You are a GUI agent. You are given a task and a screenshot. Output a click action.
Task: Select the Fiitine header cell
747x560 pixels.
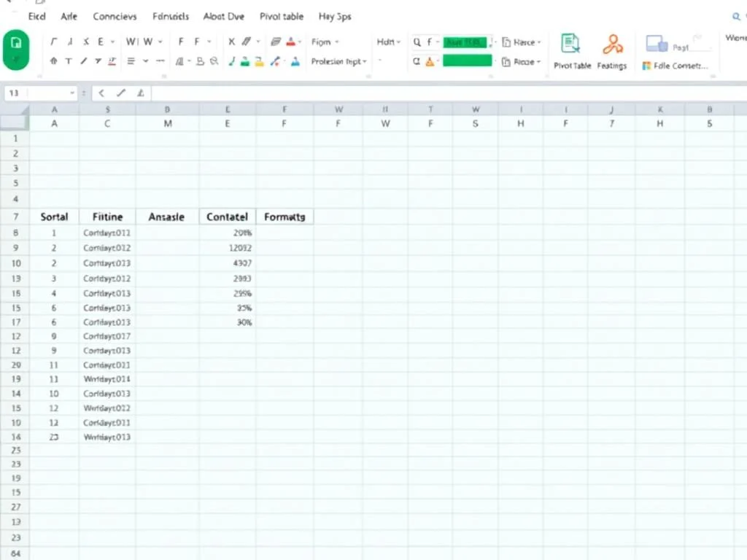[107, 217]
